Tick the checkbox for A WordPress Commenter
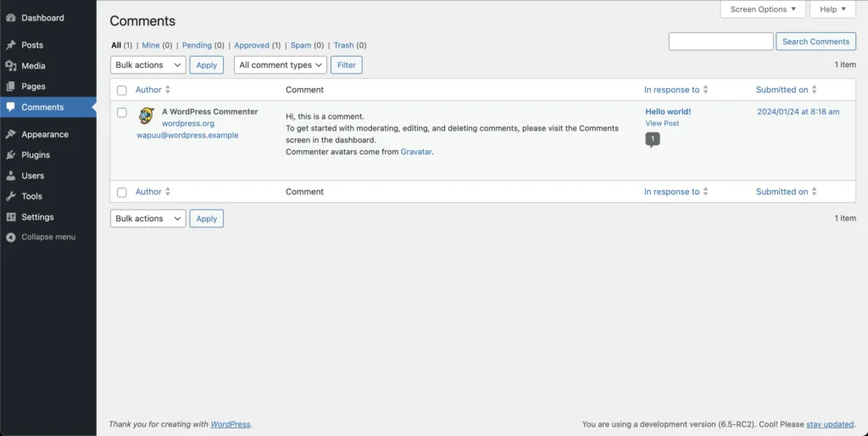The width and height of the screenshot is (868, 436). pos(122,113)
